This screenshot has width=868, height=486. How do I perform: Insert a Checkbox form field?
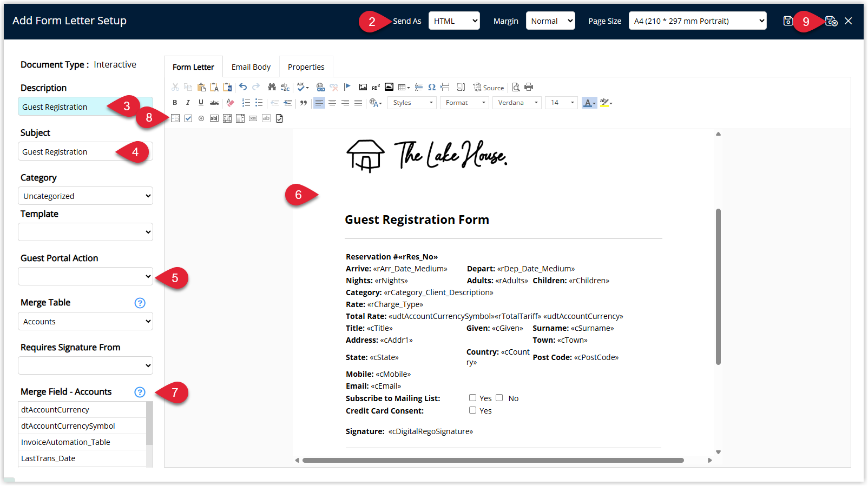(188, 118)
